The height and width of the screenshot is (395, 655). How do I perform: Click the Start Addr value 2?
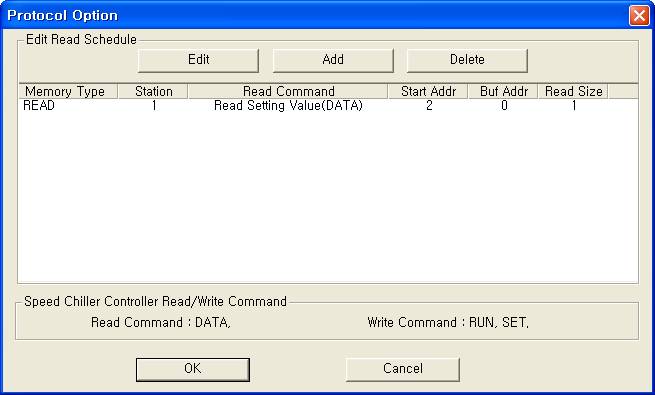pyautogui.click(x=429, y=106)
